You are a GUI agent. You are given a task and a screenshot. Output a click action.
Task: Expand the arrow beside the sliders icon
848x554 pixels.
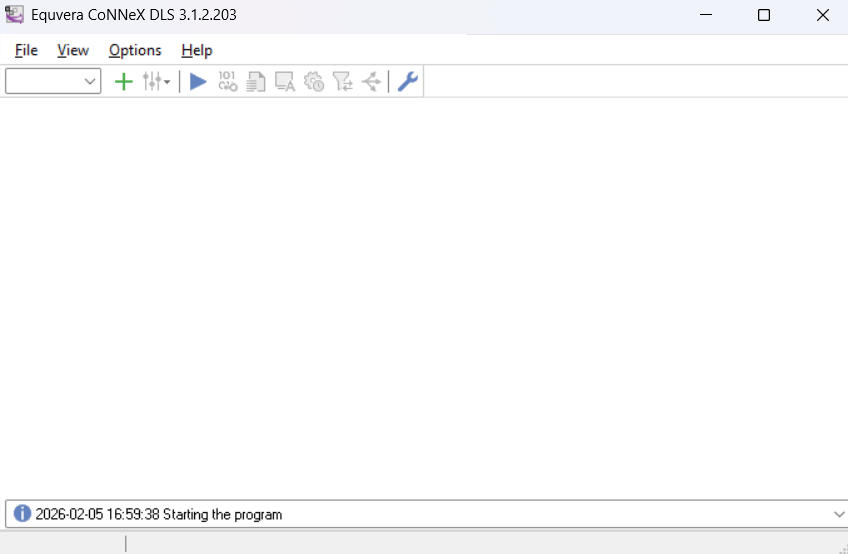pyautogui.click(x=167, y=82)
